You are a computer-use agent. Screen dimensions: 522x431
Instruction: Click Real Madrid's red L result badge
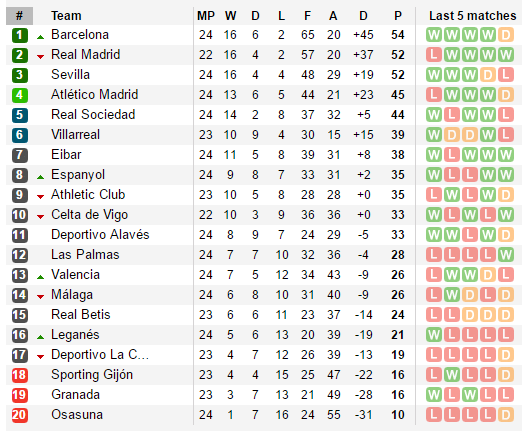(434, 55)
